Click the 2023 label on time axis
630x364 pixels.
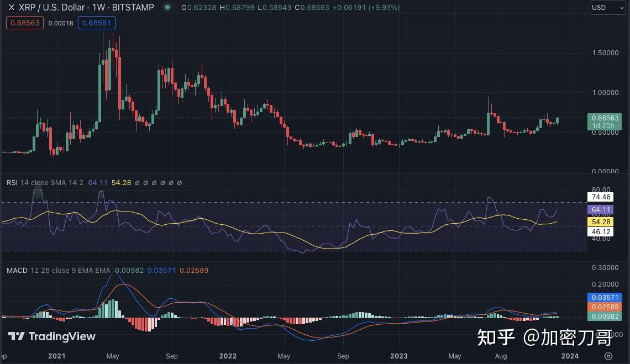(x=398, y=356)
